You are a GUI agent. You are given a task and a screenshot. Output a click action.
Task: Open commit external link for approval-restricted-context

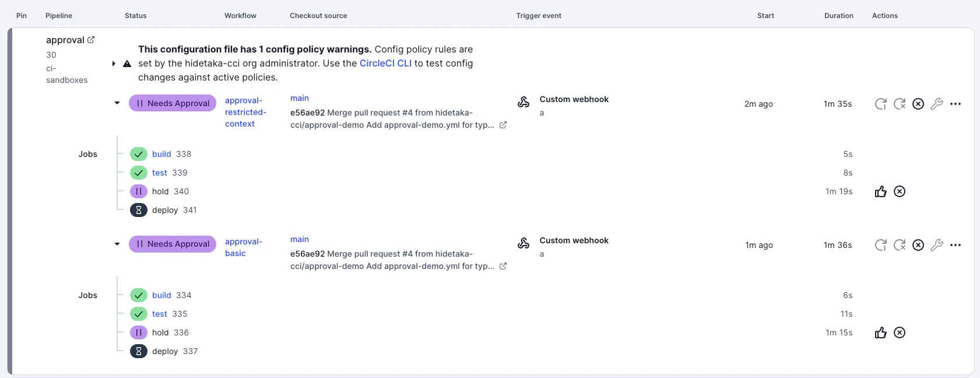(x=503, y=125)
